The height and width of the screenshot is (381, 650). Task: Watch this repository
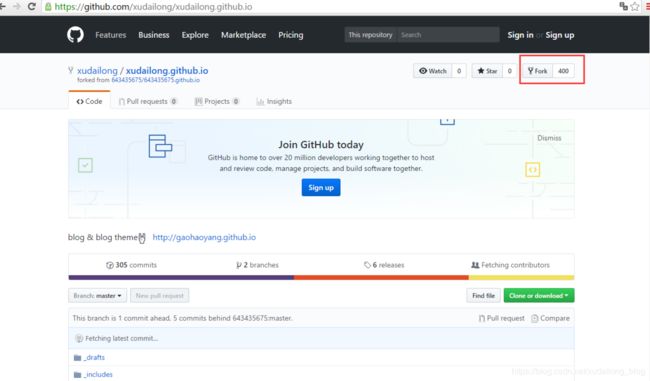(433, 71)
